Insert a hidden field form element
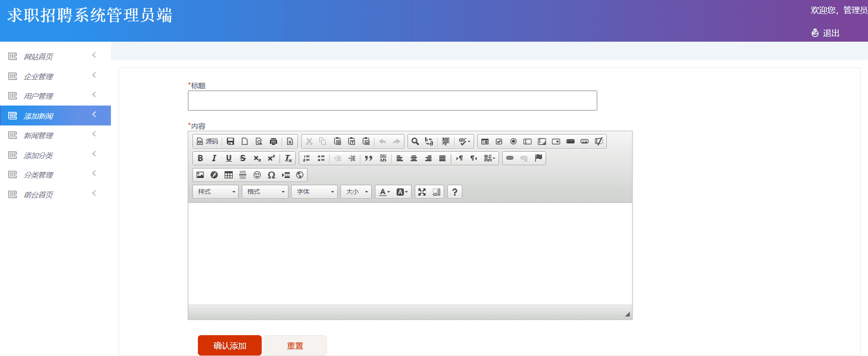This screenshot has width=868, height=356. pos(599,141)
